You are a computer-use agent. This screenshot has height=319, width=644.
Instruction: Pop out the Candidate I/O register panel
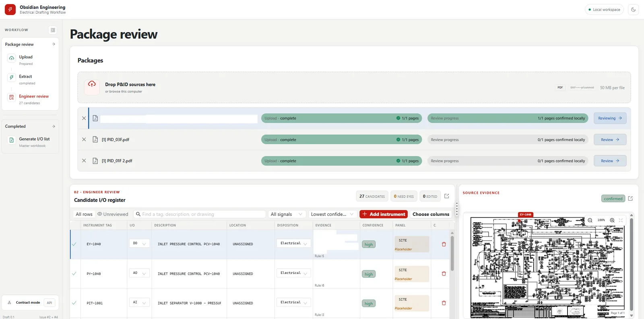tap(446, 196)
